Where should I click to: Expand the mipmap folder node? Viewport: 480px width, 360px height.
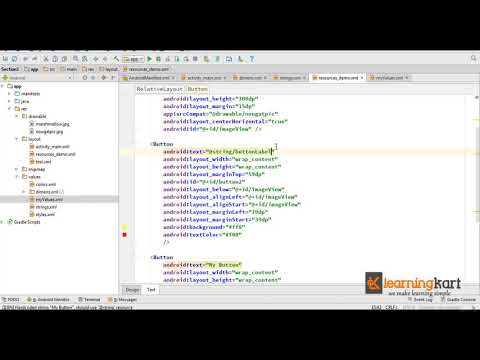16,169
